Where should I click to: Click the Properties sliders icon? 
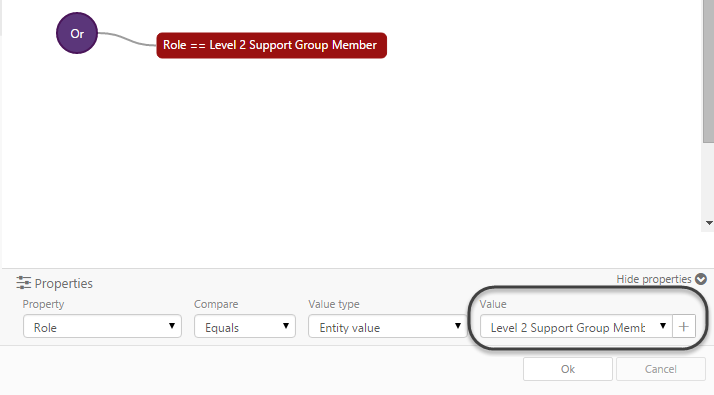[23, 283]
